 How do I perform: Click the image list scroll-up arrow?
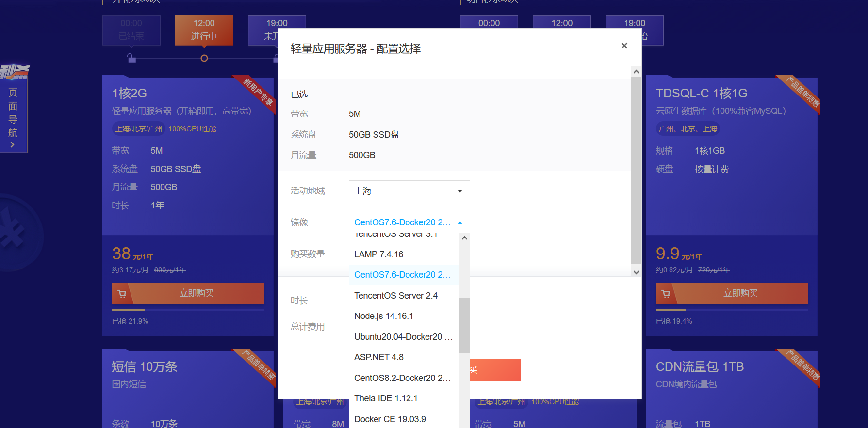(464, 238)
